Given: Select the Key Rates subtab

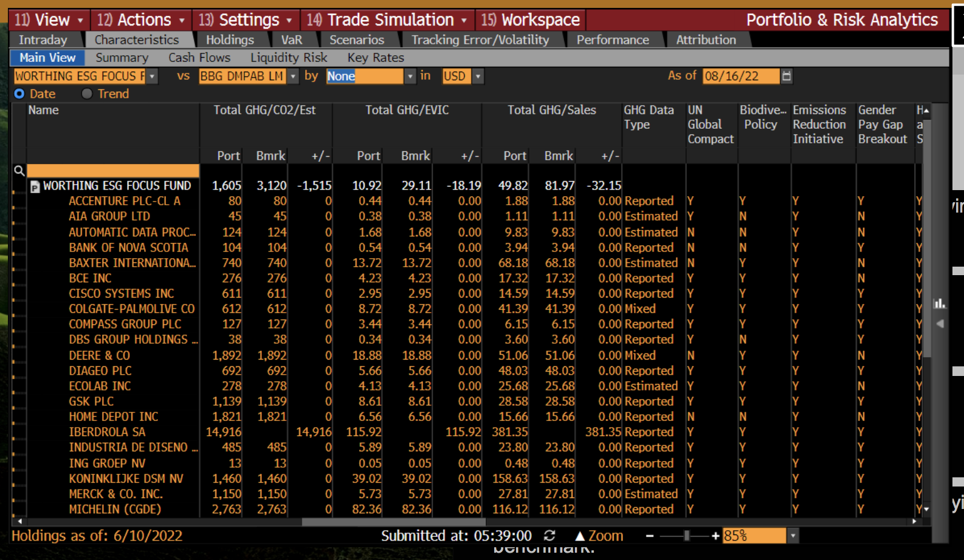Looking at the screenshot, I should [x=376, y=58].
